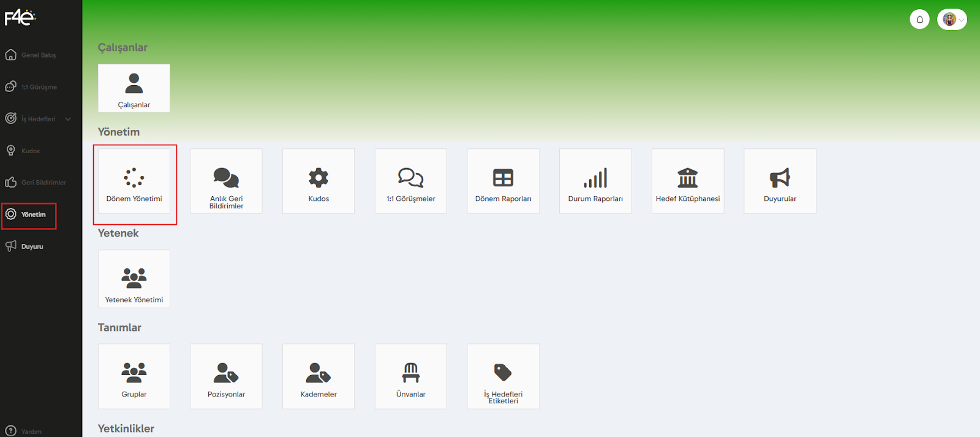Open the Gruplar tile

134,376
